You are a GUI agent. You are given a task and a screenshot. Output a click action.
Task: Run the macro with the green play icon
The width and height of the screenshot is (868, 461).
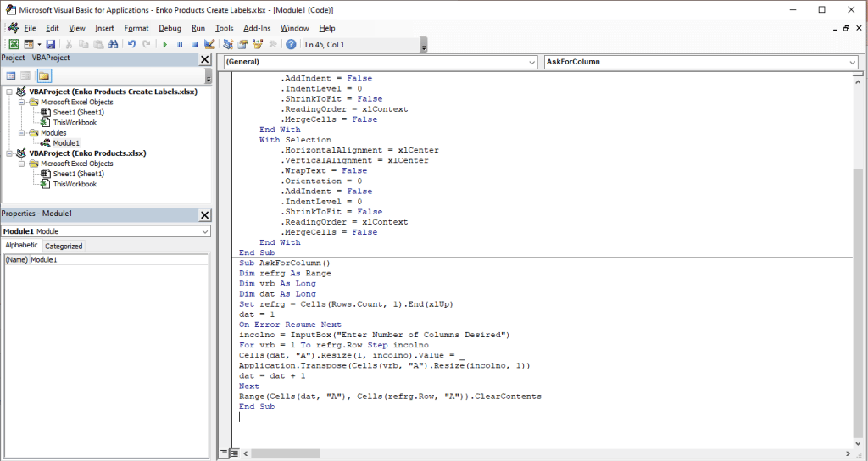[165, 44]
